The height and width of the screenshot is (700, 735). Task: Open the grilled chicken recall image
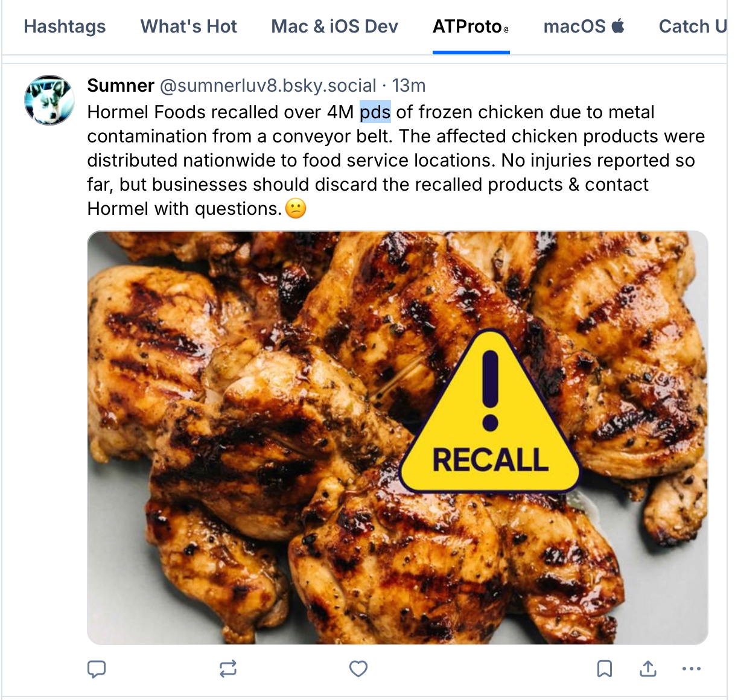pos(397,437)
